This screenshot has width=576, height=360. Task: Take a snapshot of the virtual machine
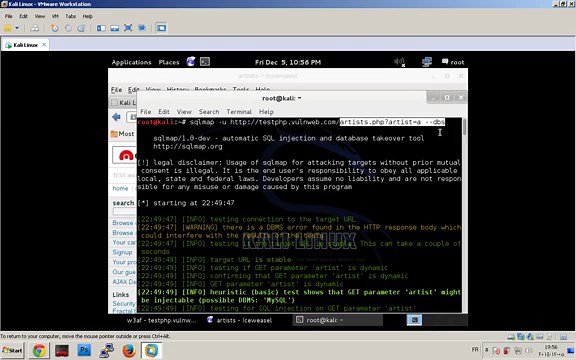point(54,28)
